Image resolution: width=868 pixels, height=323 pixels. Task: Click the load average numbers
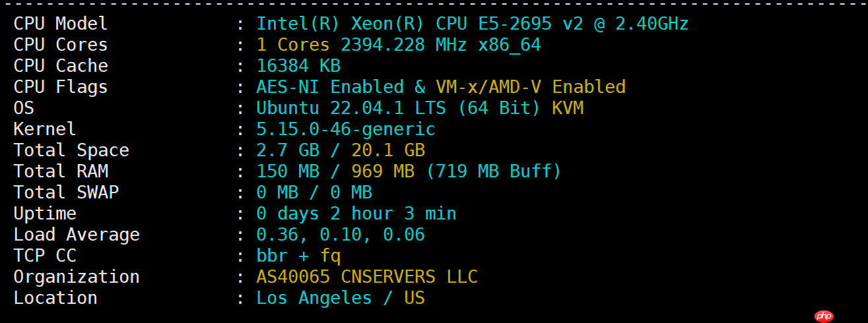(340, 235)
